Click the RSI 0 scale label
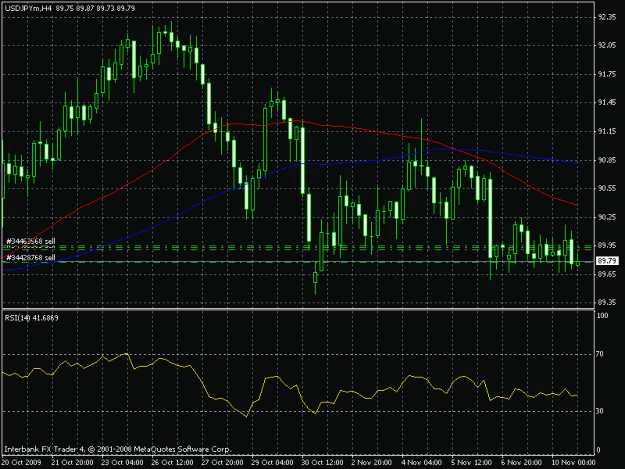The image size is (625, 469). tap(599, 450)
